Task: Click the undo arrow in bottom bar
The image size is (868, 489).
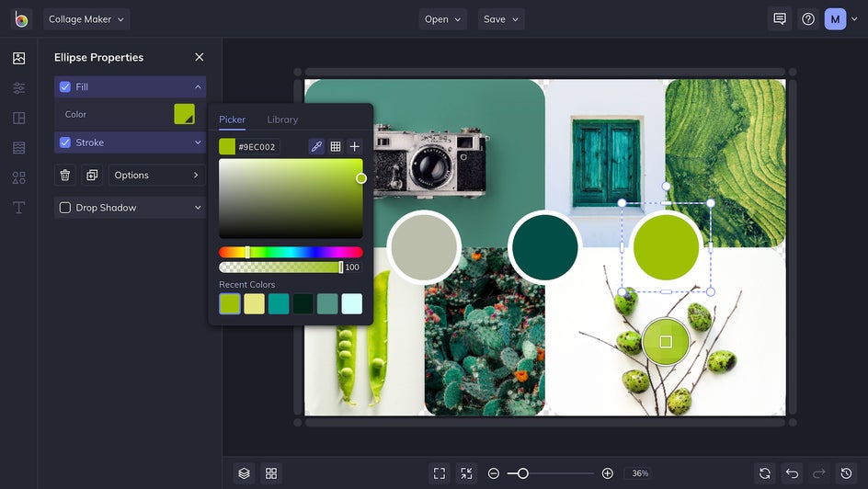Action: (792, 473)
